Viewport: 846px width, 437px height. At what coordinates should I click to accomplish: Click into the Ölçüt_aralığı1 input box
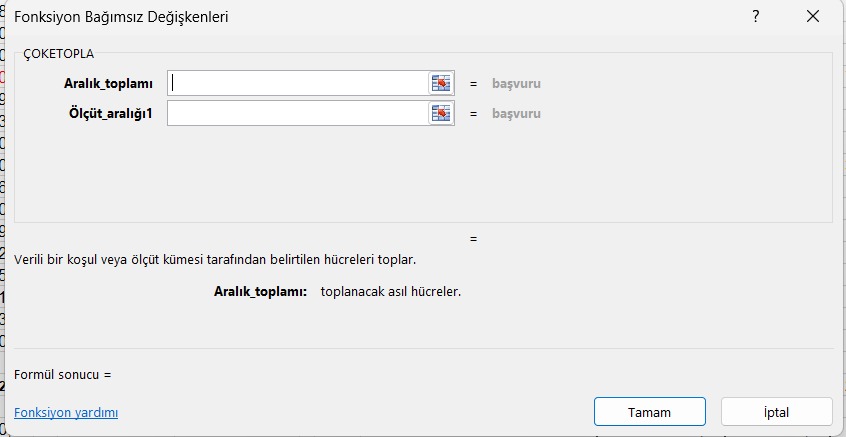(298, 114)
